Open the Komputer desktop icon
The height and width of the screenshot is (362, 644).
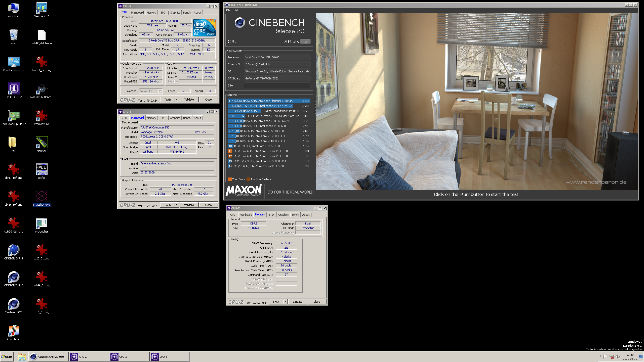click(x=14, y=10)
